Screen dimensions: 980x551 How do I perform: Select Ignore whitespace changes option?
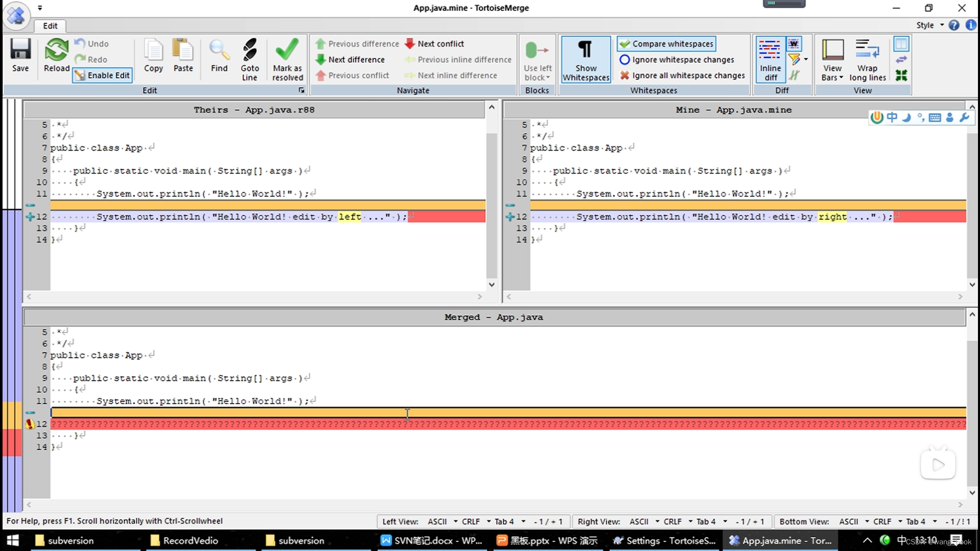(677, 60)
